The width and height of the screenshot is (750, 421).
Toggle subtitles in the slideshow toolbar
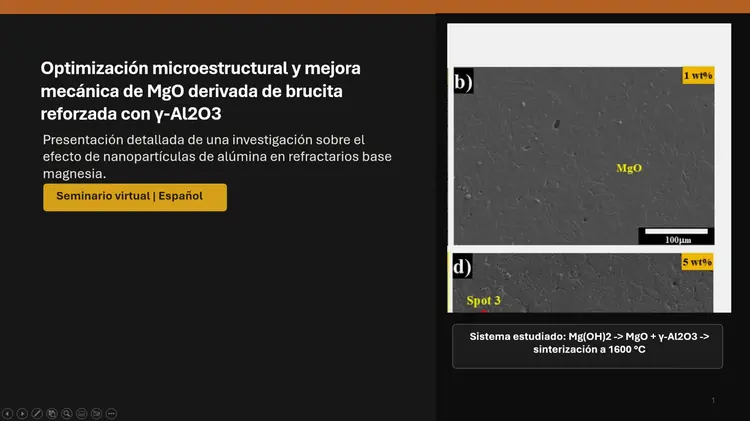coord(82,413)
